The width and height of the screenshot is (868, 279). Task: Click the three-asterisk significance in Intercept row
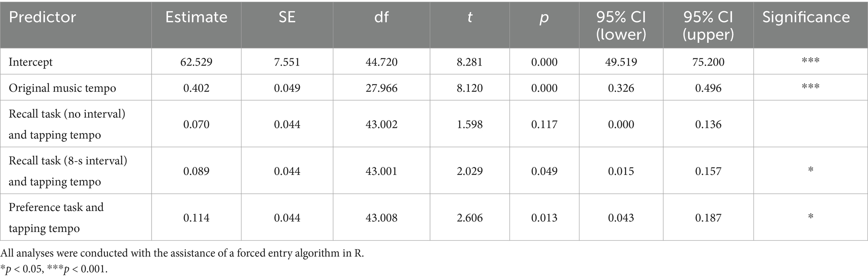[x=810, y=61]
